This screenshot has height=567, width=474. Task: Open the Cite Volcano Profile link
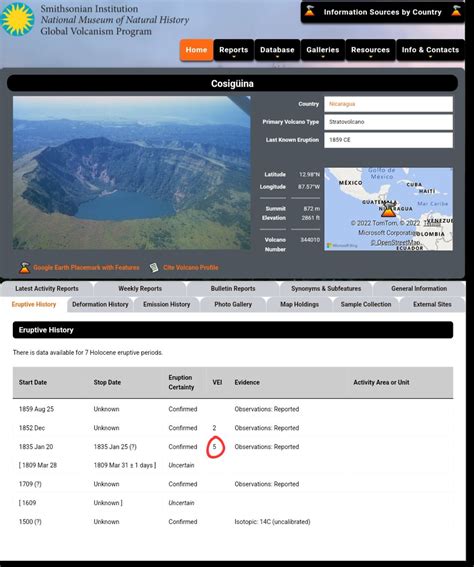191,268
